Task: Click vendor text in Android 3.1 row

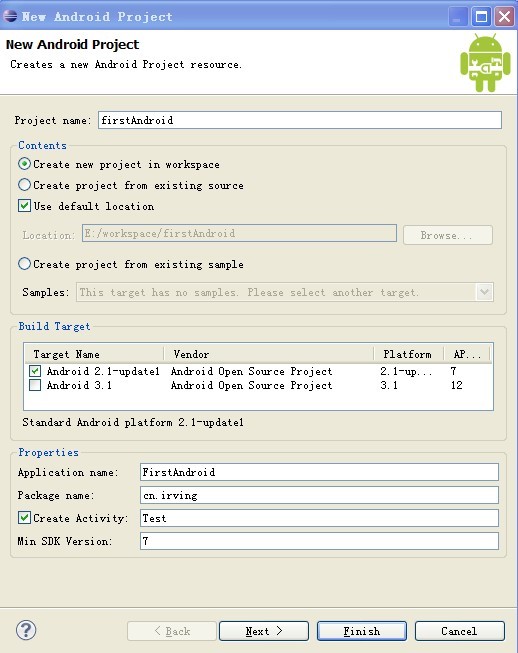Action: coord(252,385)
